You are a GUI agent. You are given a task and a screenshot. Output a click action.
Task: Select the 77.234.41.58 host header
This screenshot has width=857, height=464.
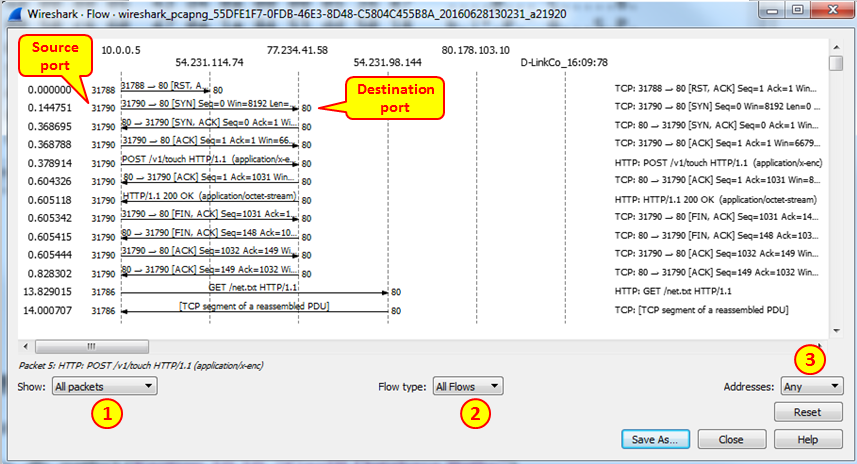297,50
